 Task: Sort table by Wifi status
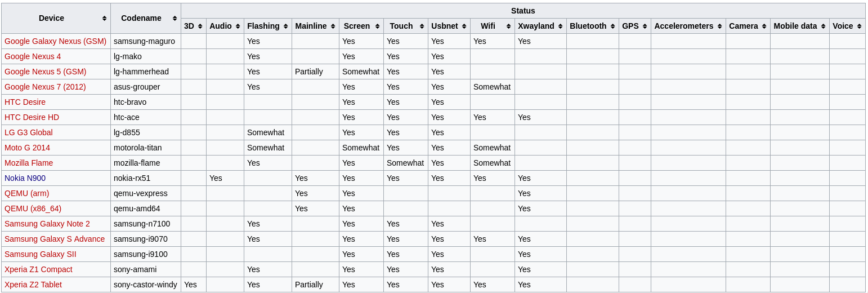coord(508,26)
